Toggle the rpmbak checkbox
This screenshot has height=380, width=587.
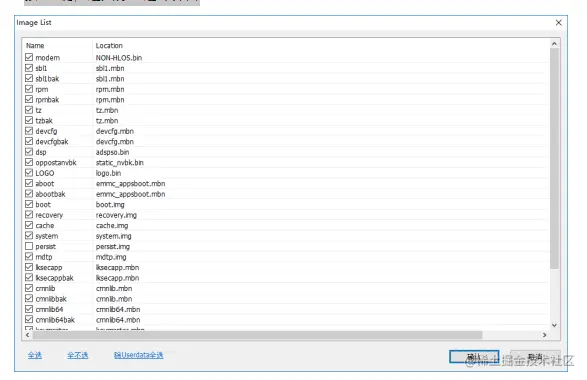(x=29, y=99)
